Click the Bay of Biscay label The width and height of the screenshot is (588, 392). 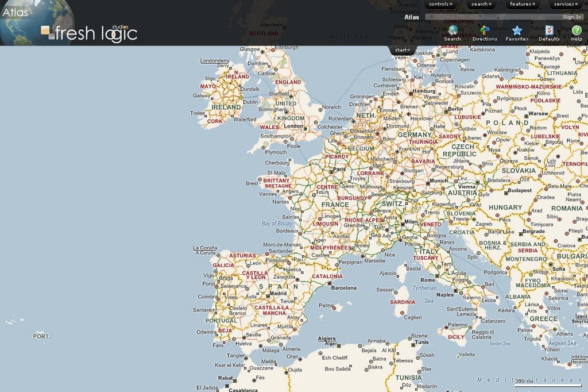click(x=277, y=223)
